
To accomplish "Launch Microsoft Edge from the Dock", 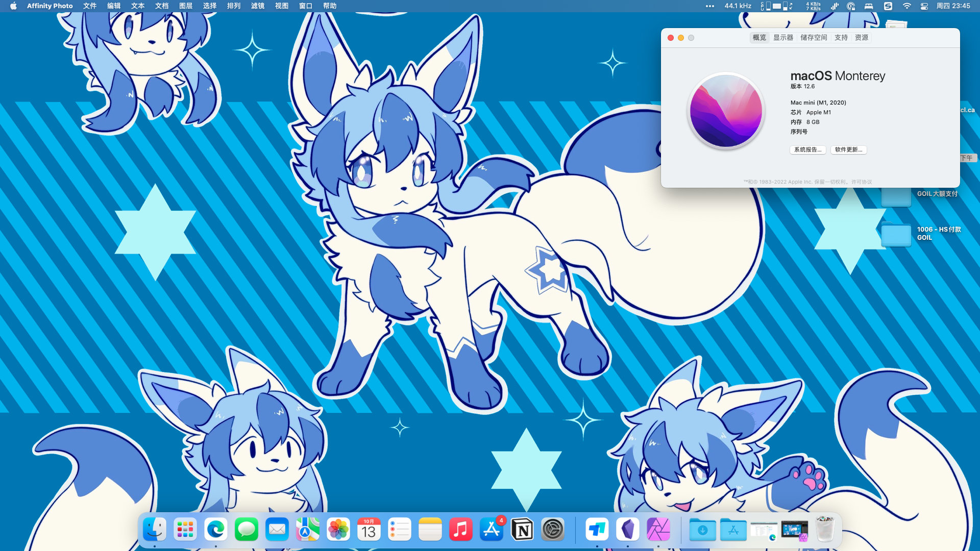I will point(215,530).
